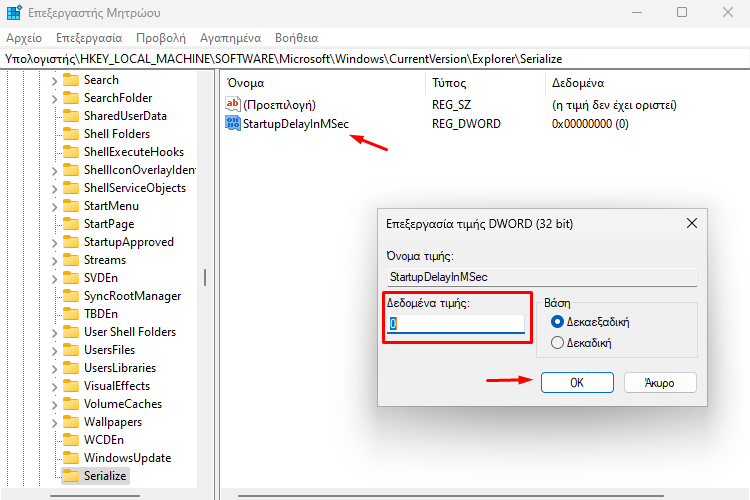Expand the ShellServiceObjects key
Image resolution: width=750 pixels, height=500 pixels.
tap(55, 189)
